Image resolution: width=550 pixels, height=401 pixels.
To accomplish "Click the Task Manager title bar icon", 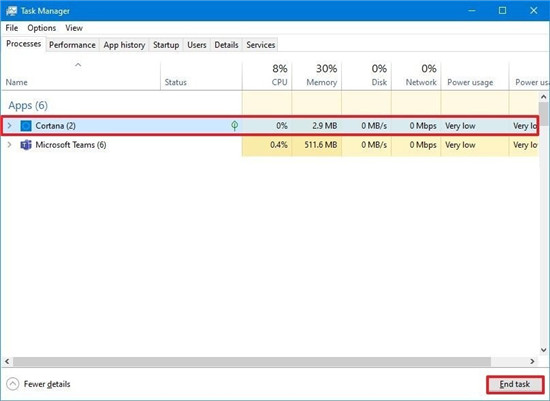I will [11, 11].
